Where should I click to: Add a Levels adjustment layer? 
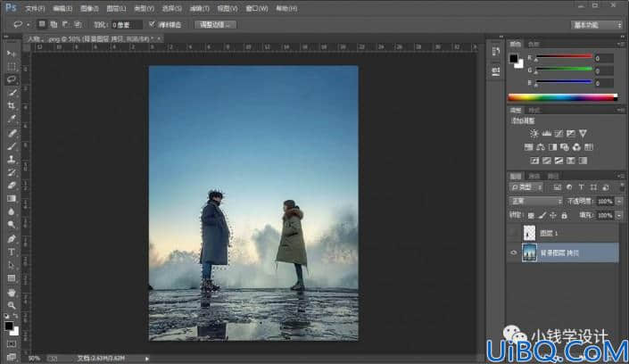[546, 133]
